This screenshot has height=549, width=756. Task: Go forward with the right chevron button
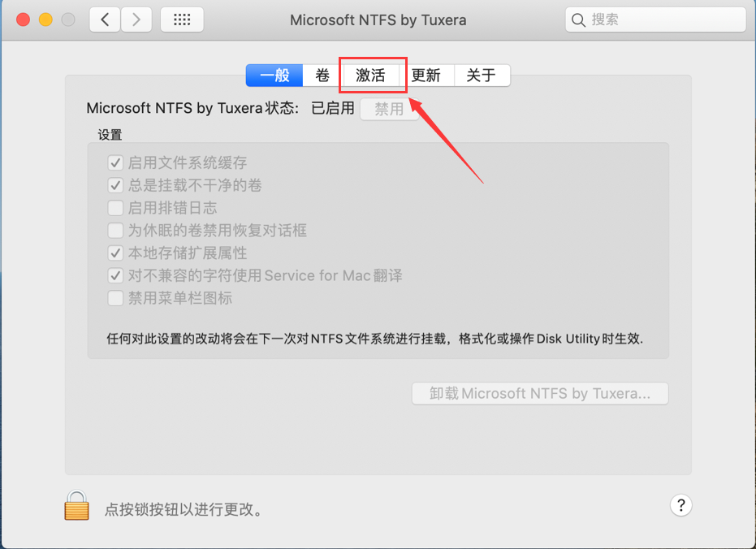pos(136,20)
